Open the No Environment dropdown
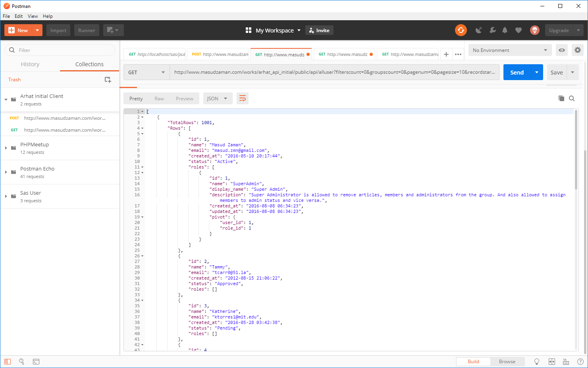This screenshot has width=588, height=368. tap(509, 50)
